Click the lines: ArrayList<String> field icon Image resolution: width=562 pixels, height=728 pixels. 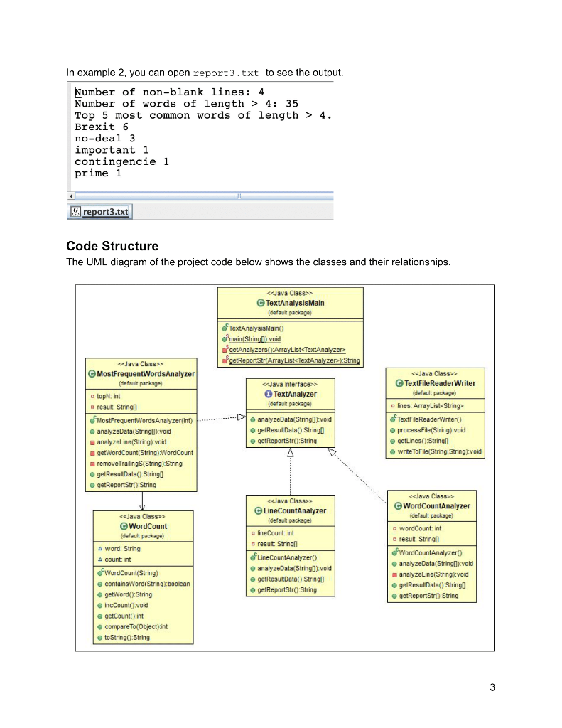coord(393,406)
